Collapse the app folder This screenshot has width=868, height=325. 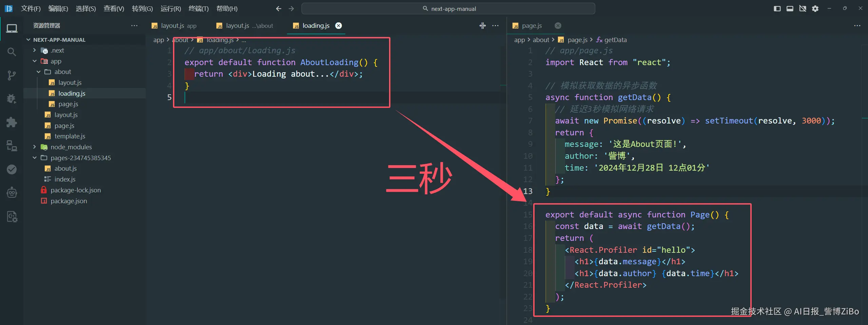34,61
